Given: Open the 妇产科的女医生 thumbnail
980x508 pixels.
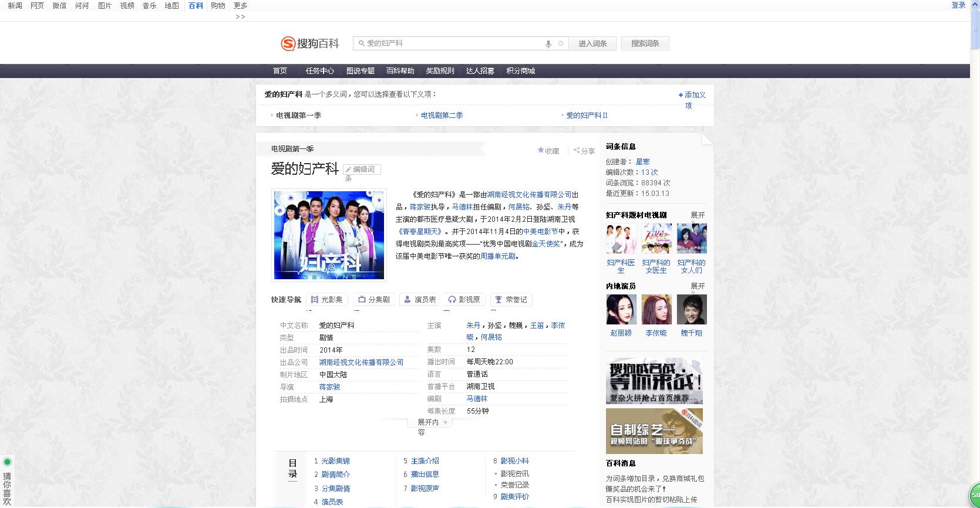Looking at the screenshot, I should click(656, 239).
